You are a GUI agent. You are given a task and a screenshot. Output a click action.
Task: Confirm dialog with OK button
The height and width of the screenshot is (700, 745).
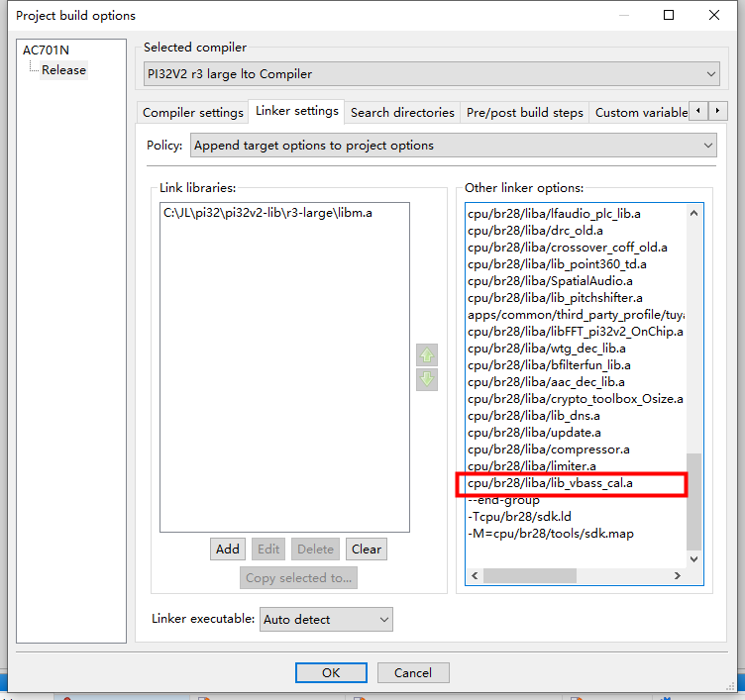pyautogui.click(x=331, y=673)
